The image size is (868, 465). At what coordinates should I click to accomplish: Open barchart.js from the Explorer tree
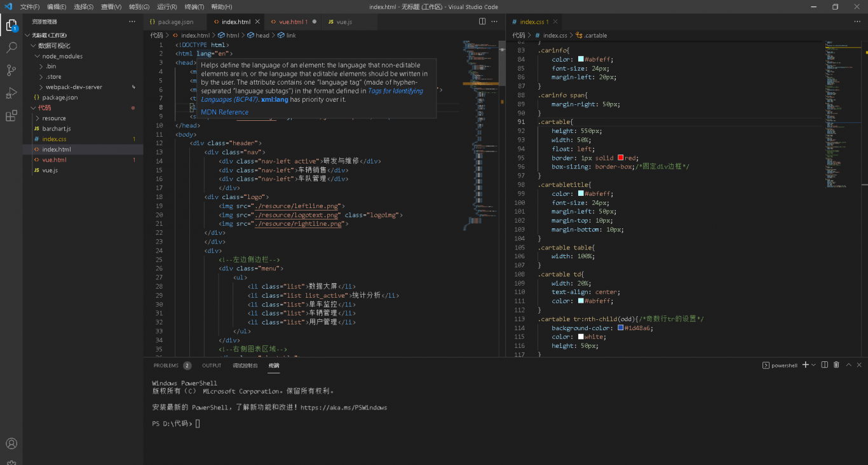point(83,128)
